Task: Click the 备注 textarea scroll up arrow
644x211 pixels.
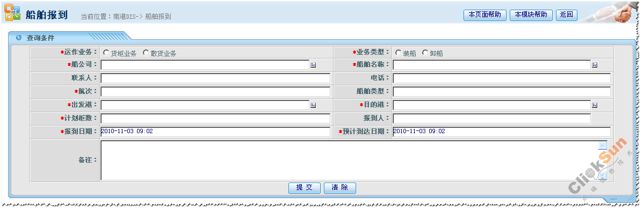Action: (603, 145)
